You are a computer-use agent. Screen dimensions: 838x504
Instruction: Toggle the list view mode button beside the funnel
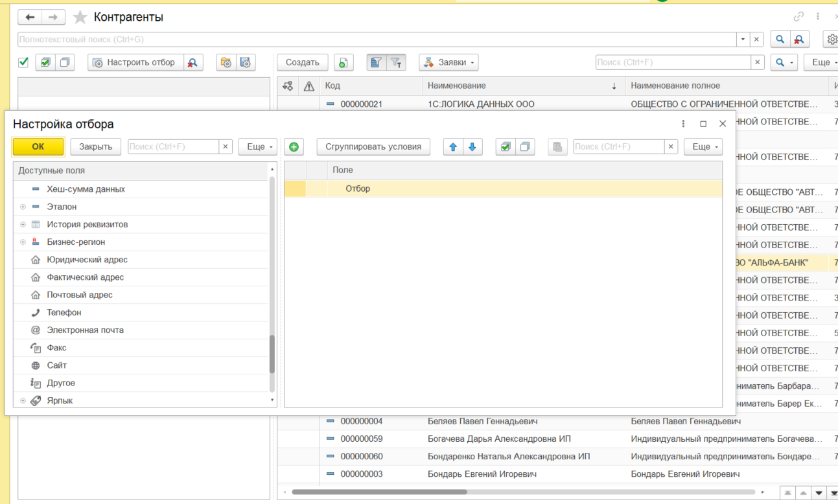tap(377, 62)
